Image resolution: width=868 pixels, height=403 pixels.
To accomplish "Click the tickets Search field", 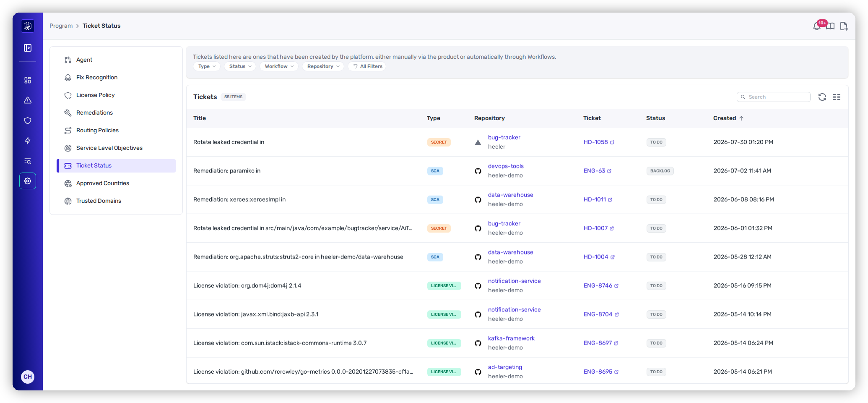I will [x=773, y=97].
